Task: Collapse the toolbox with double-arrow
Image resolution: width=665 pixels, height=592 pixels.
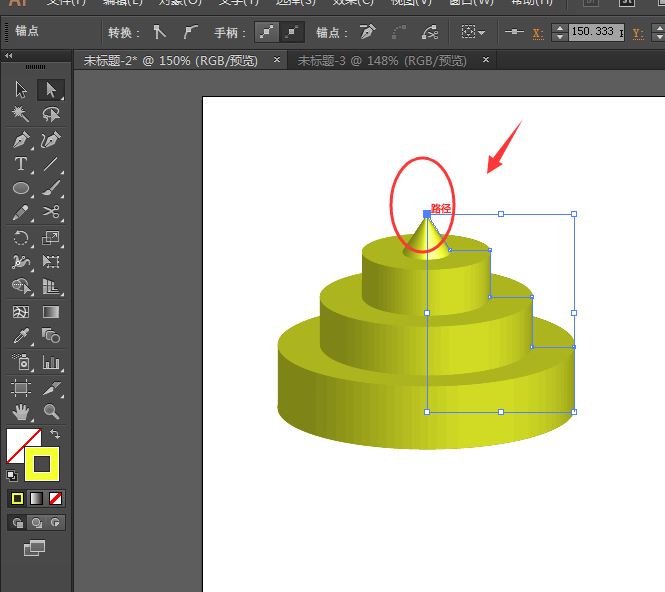Action: point(8,56)
